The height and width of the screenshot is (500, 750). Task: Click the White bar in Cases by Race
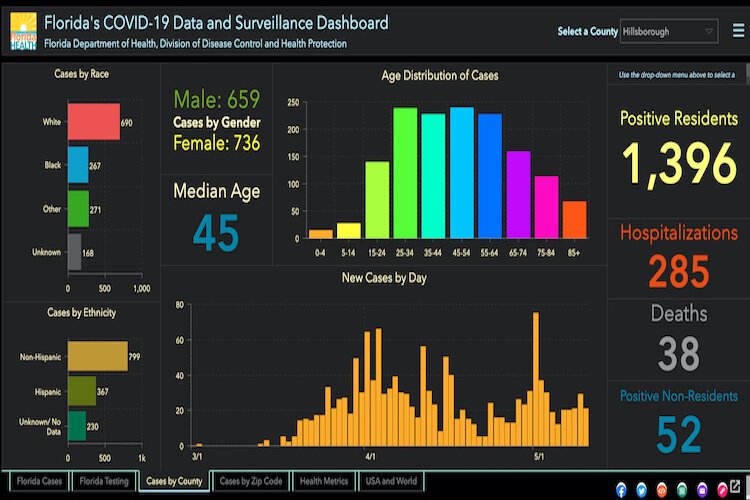click(x=93, y=122)
